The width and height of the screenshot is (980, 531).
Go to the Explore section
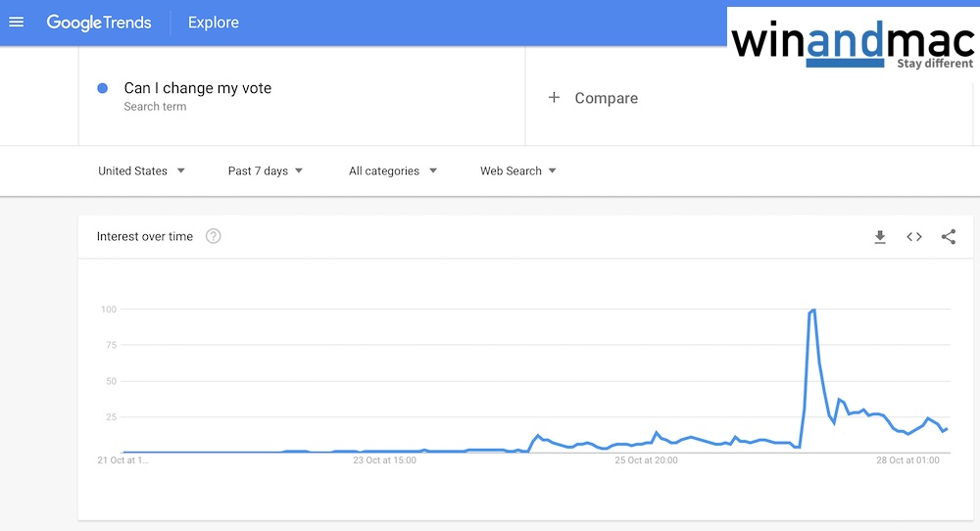(214, 23)
